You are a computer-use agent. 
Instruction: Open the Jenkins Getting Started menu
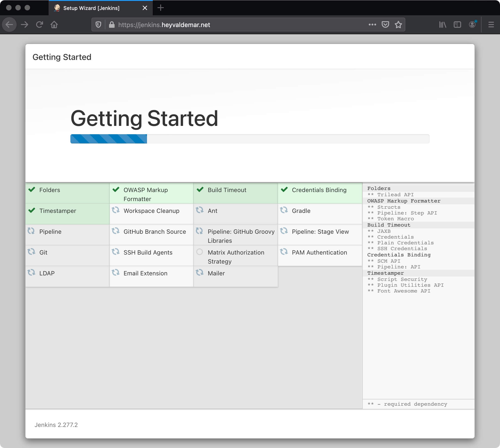[x=62, y=57]
